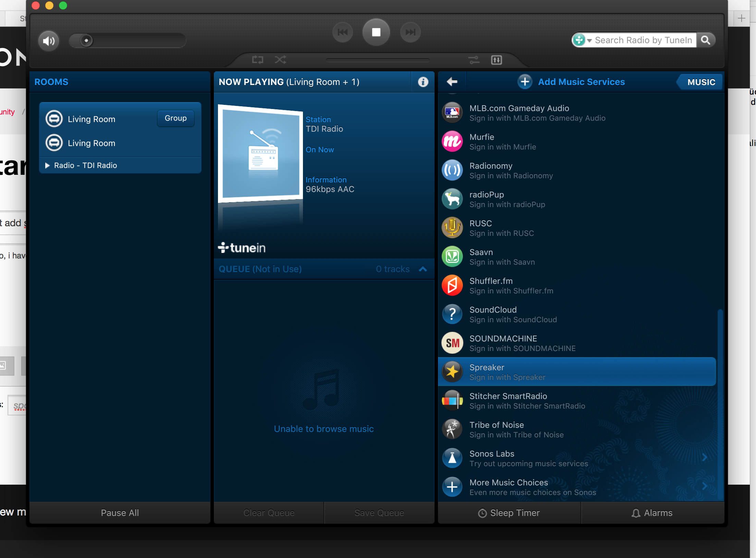Select the SoundCloud question mark icon

coord(452,314)
